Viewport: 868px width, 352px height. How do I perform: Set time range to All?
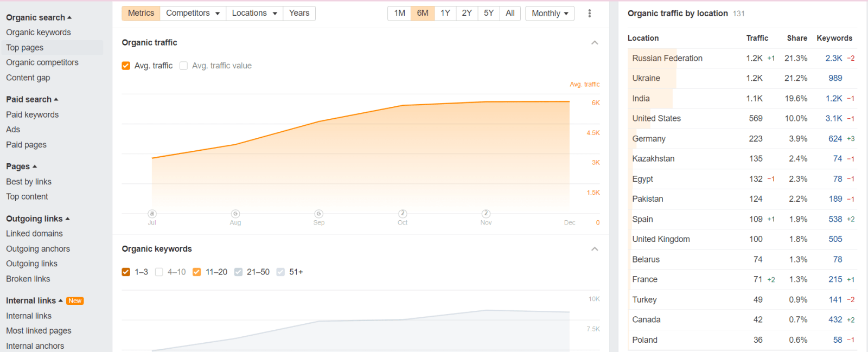pyautogui.click(x=510, y=13)
